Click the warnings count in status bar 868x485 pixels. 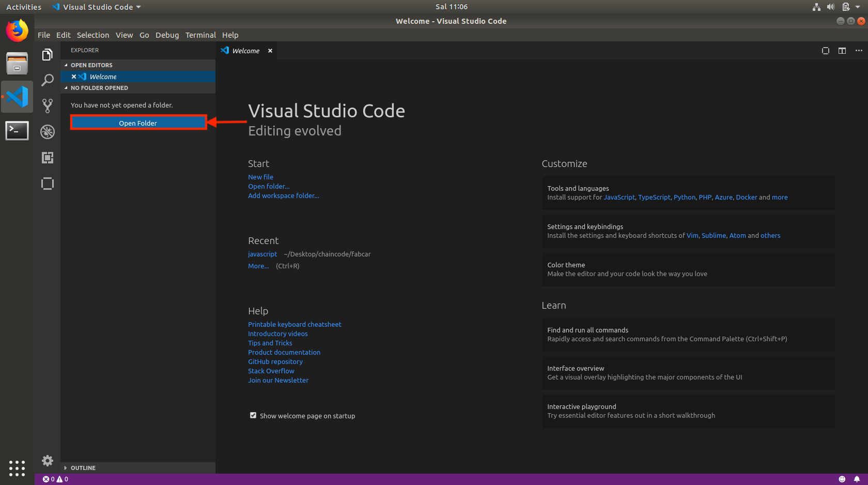click(x=63, y=479)
